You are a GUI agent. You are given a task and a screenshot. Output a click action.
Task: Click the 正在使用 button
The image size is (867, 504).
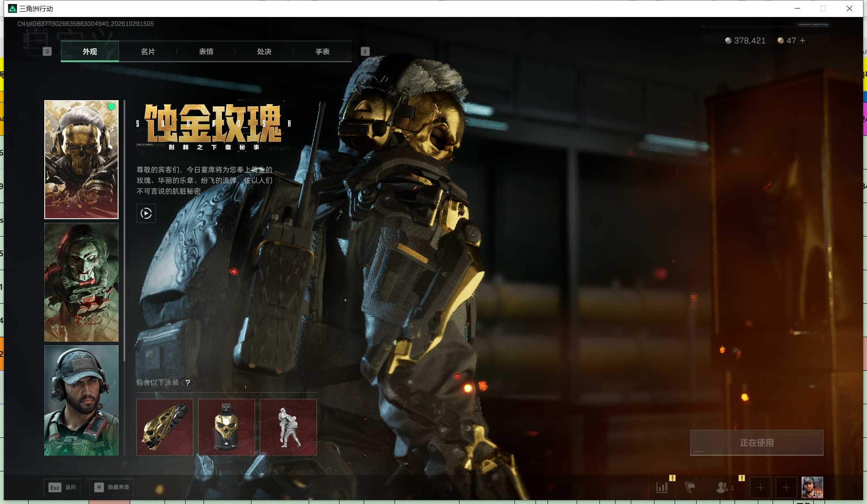click(756, 443)
